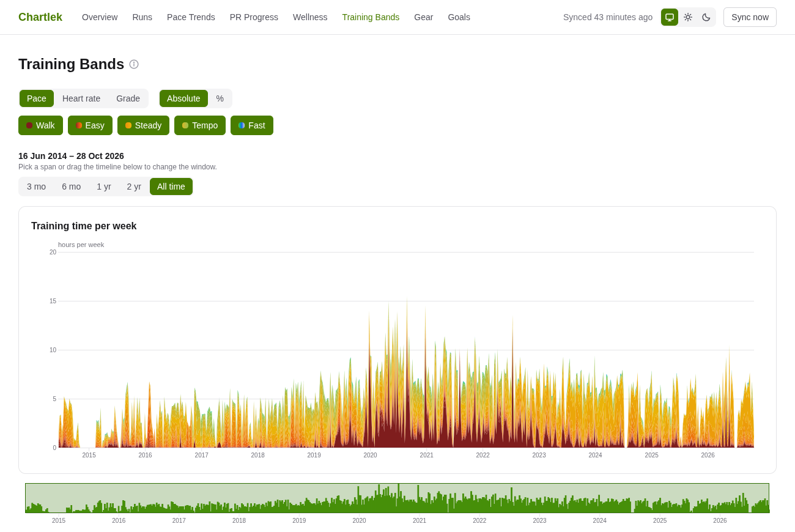
Task: Open the Wellness page
Action: pyautogui.click(x=310, y=17)
